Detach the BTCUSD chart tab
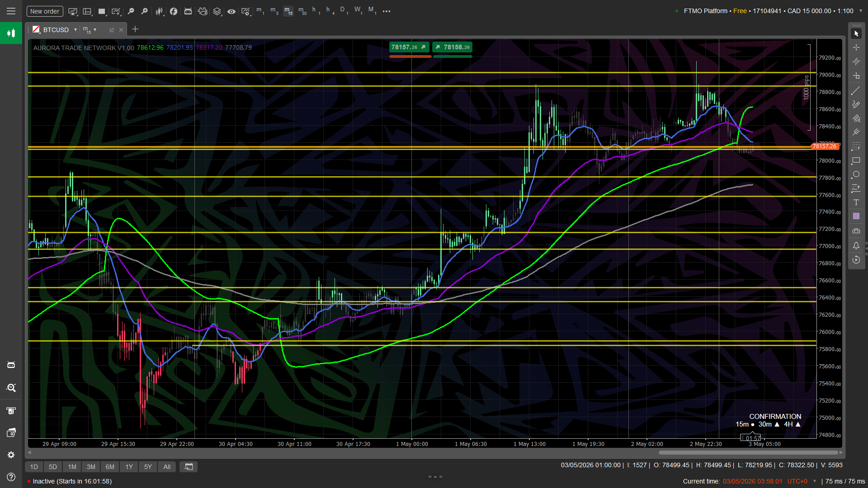 [x=112, y=30]
